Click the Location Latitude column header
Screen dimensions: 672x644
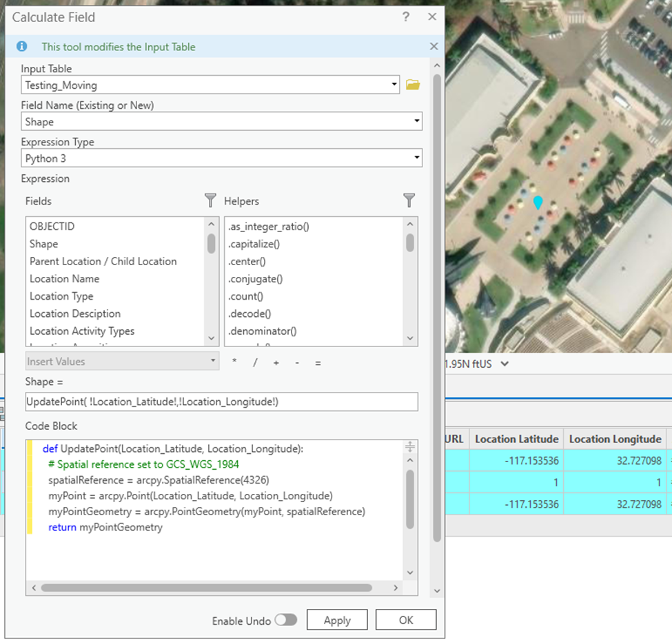516,439
